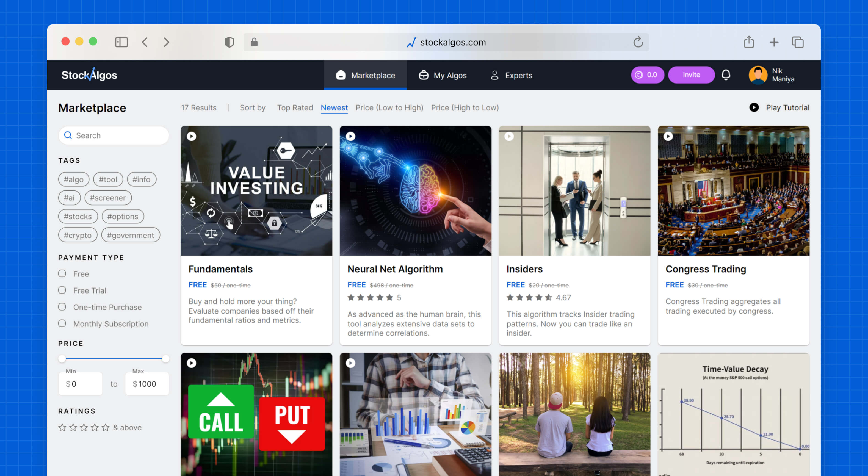
Task: Click the Play Tutorial play icon
Action: click(x=754, y=107)
